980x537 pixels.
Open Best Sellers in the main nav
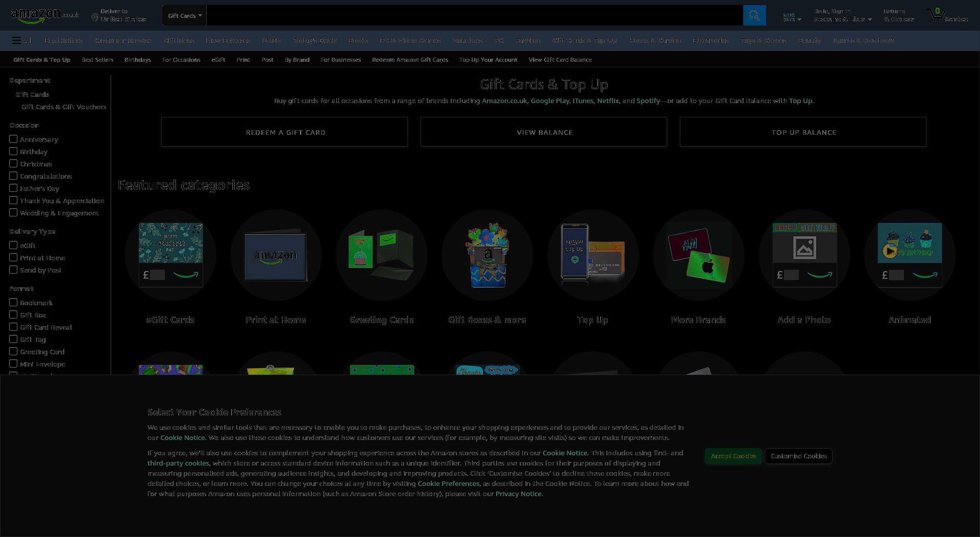point(63,40)
